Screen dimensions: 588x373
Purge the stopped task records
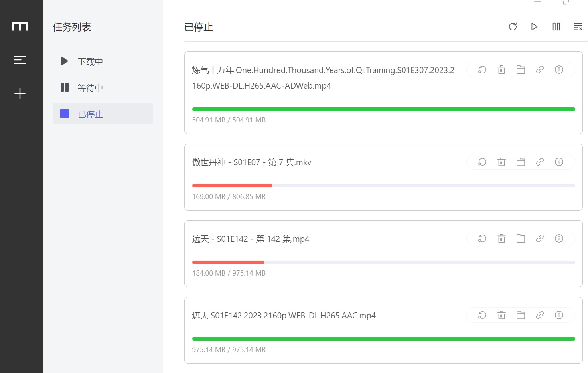[x=578, y=27]
